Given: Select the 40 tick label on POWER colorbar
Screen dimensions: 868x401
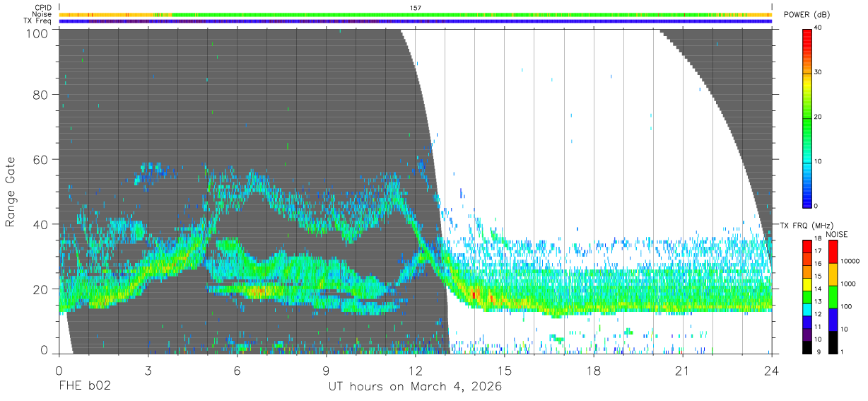Looking at the screenshot, I should [x=819, y=28].
